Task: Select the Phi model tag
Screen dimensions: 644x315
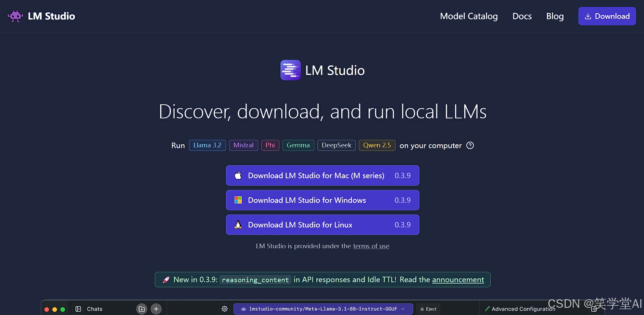Action: coord(270,145)
